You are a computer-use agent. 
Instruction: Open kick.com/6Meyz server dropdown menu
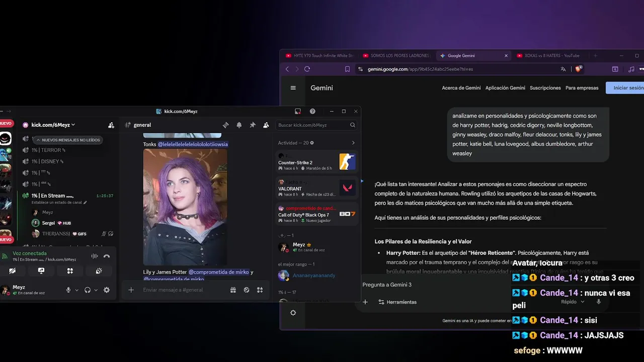[53, 125]
